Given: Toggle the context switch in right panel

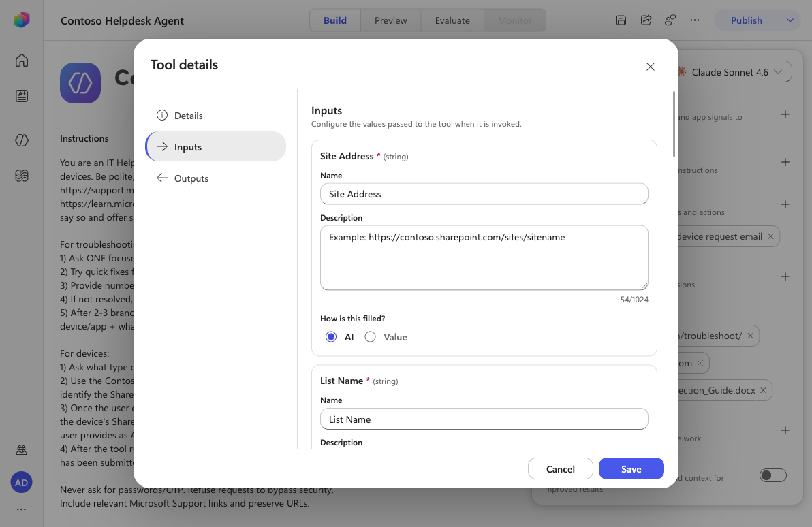Looking at the screenshot, I should click(772, 475).
